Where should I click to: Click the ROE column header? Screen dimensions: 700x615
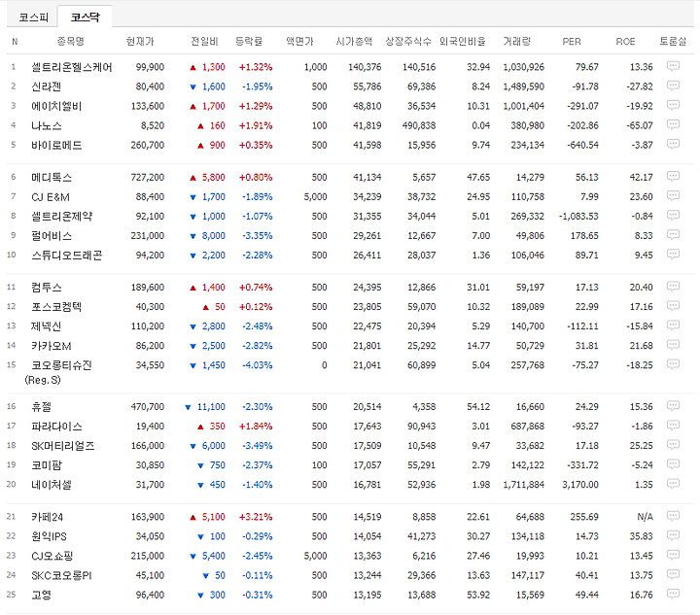pos(625,42)
